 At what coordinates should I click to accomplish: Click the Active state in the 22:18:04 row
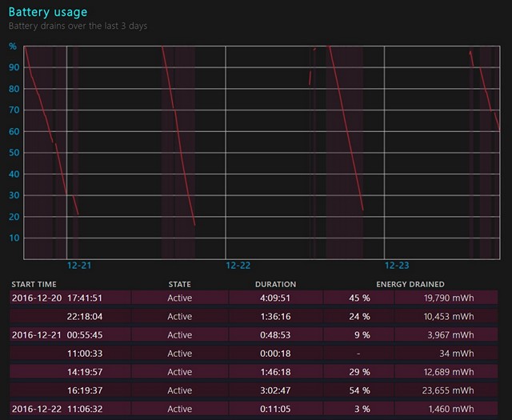179,317
